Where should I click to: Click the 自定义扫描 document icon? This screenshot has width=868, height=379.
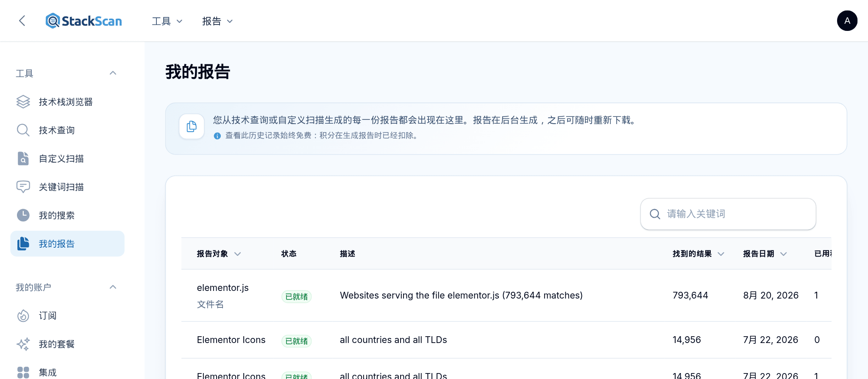click(23, 158)
